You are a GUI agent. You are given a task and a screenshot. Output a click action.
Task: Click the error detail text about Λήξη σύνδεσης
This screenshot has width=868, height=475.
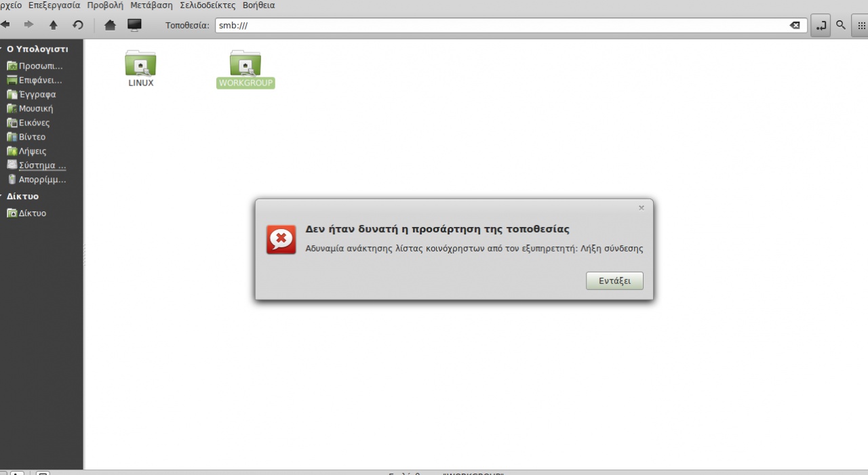pyautogui.click(x=474, y=249)
